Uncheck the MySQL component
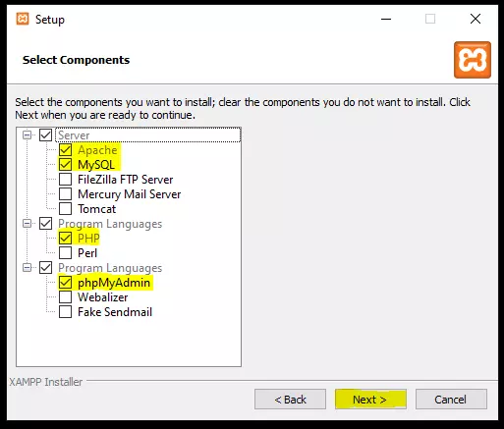 (x=65, y=165)
